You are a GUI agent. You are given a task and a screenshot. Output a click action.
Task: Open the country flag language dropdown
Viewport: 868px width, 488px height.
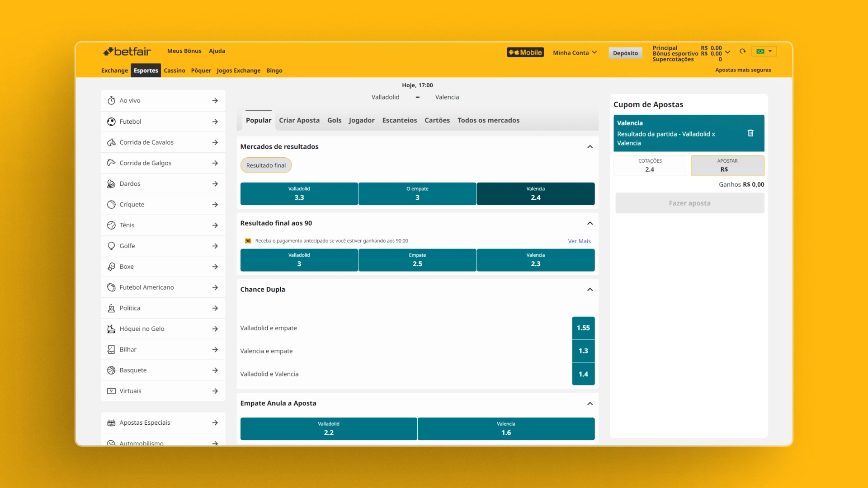pos(764,52)
